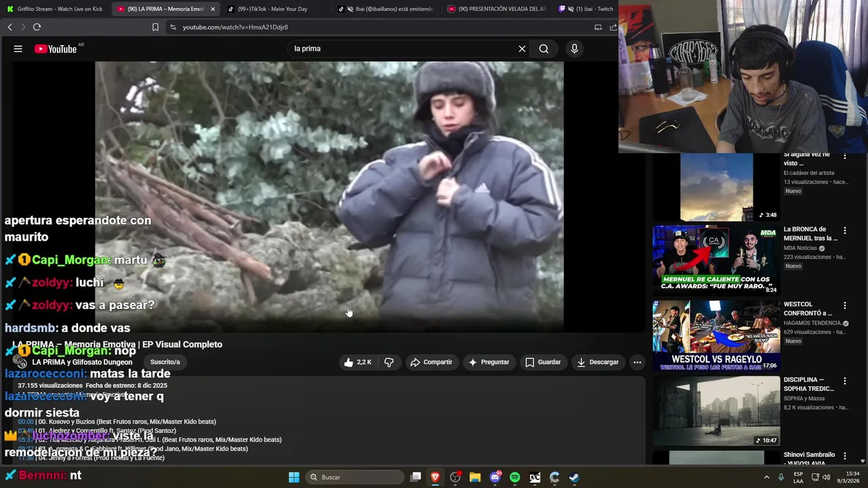Click 'La BRONCA de MERNUEL tras la' title
The width and height of the screenshot is (868, 488).
(x=810, y=234)
